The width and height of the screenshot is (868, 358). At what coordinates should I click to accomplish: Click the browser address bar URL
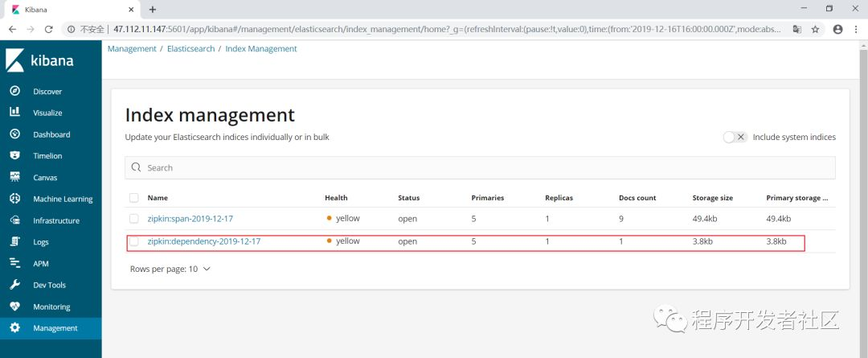click(446, 30)
